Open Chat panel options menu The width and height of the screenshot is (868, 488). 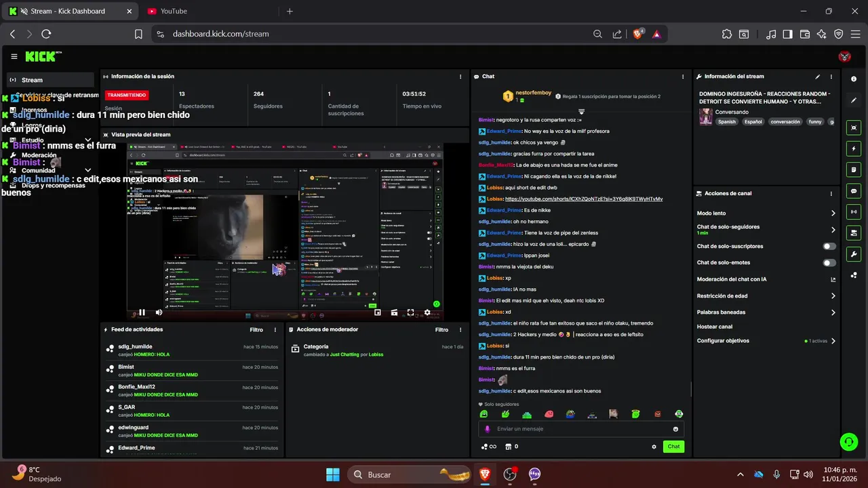[x=683, y=77]
